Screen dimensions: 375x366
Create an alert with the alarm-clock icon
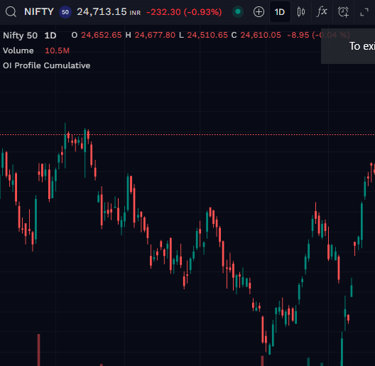(343, 12)
